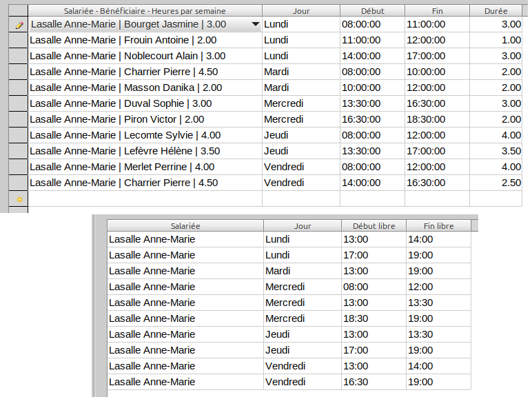Click Fin 11:00:00 in Bourget Jasmine row
The width and height of the screenshot is (532, 397).
[x=438, y=24]
